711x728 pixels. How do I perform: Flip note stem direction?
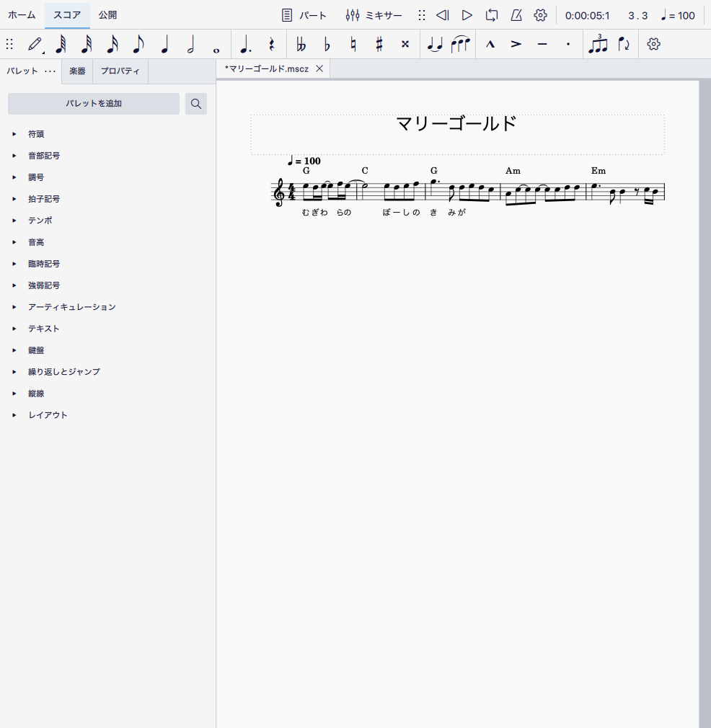[x=624, y=44]
